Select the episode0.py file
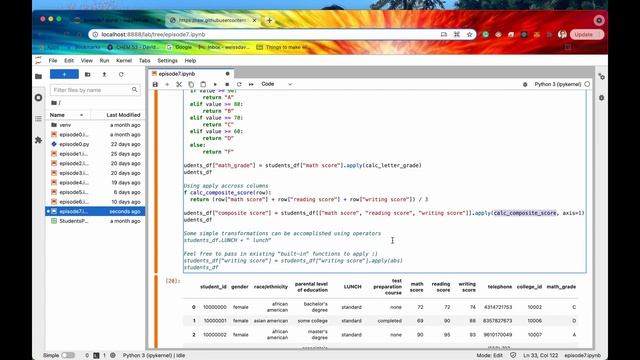The height and width of the screenshot is (360, 640). pyautogui.click(x=95, y=144)
